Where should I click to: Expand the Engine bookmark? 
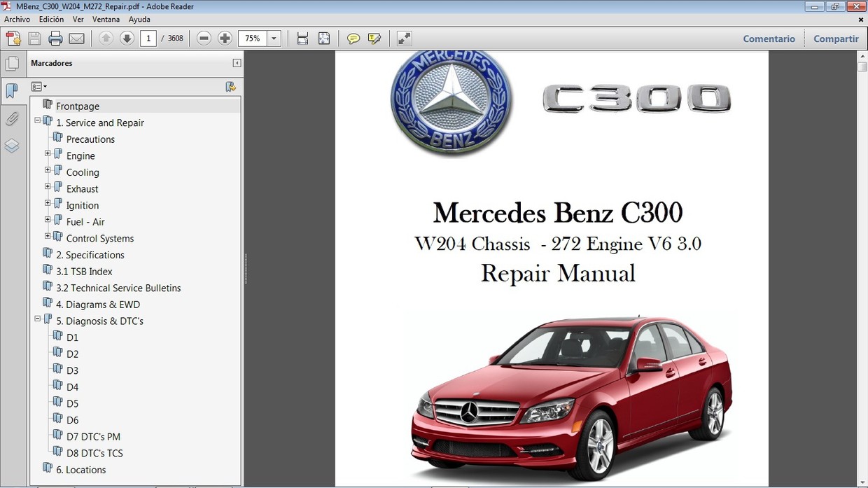click(48, 153)
